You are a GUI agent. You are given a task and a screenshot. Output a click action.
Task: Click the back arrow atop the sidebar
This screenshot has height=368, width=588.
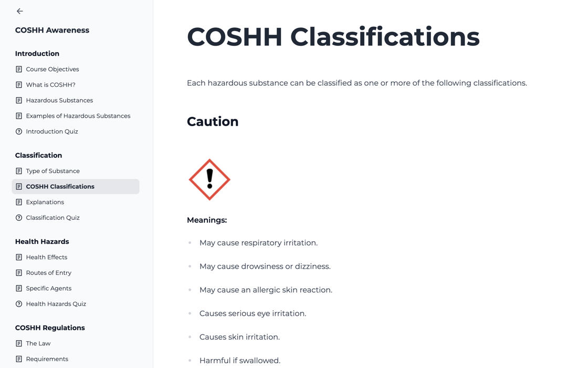pyautogui.click(x=19, y=11)
